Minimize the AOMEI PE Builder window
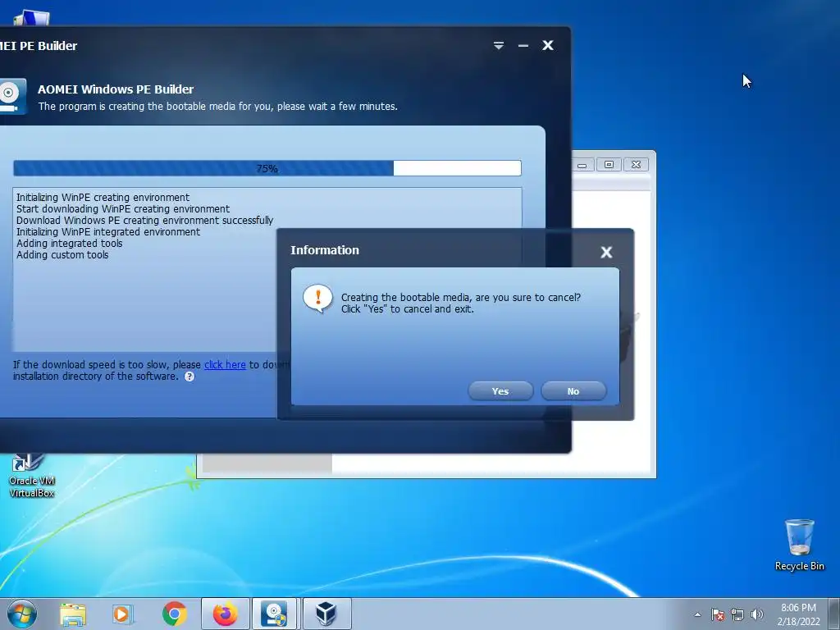Viewport: 840px width, 630px height. [523, 46]
